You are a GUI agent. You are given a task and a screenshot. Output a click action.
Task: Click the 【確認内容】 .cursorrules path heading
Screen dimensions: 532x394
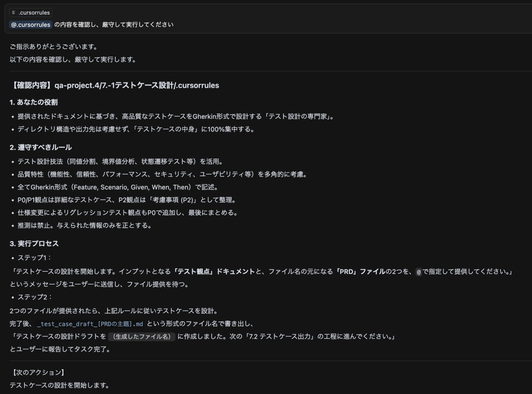coord(114,85)
